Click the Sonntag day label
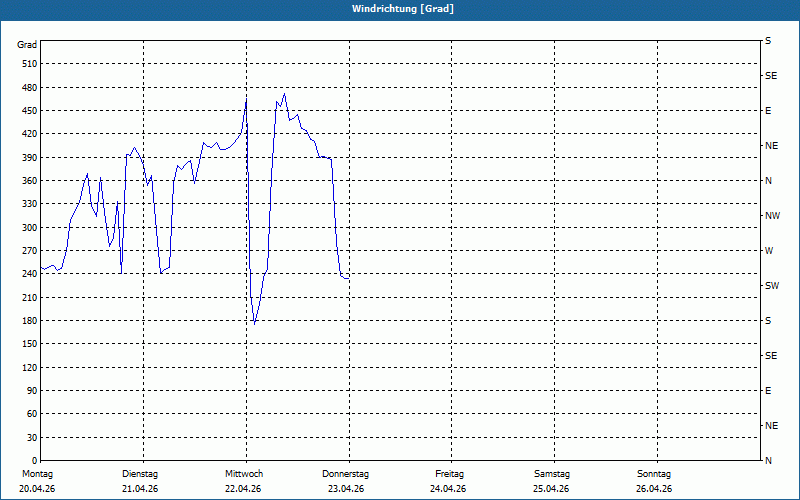The height and width of the screenshot is (500, 800). [654, 474]
